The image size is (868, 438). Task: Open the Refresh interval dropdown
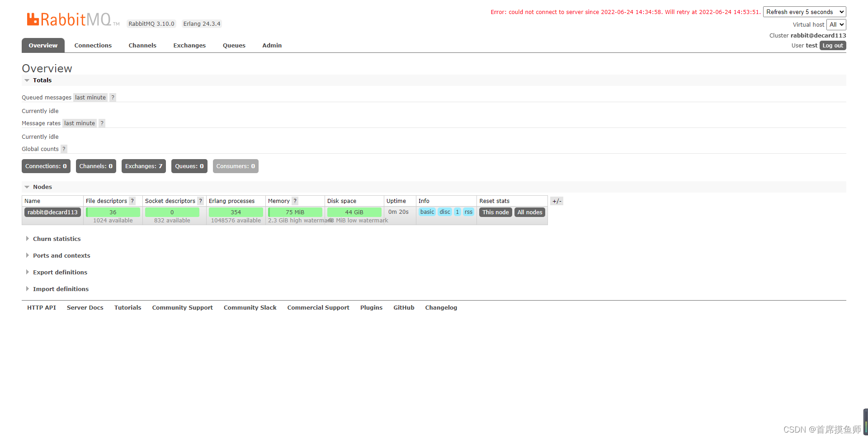click(805, 12)
